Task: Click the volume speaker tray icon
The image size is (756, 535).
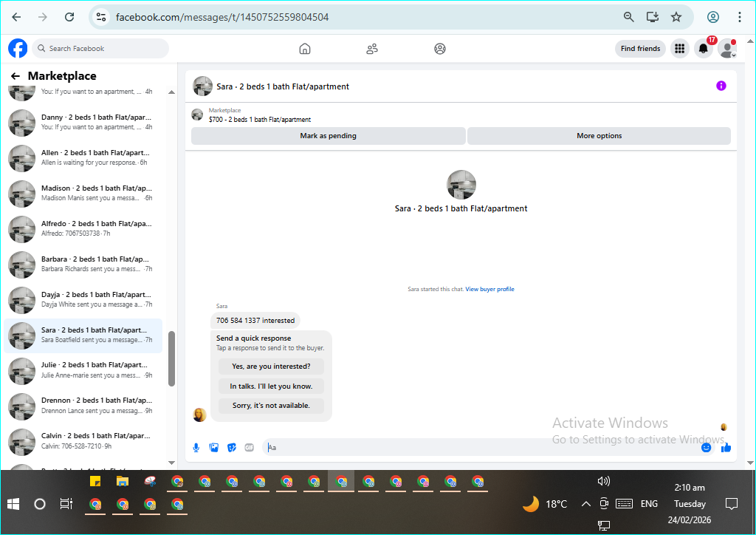Action: click(x=604, y=481)
